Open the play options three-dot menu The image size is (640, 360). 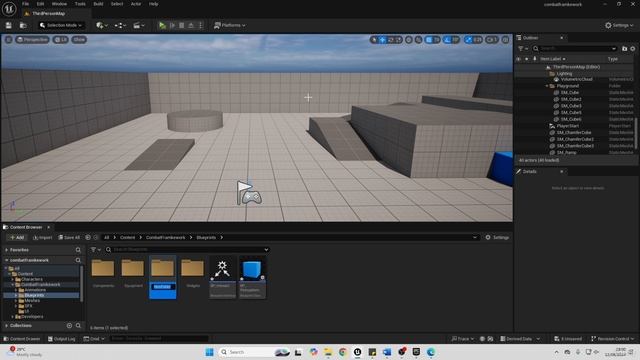click(200, 25)
